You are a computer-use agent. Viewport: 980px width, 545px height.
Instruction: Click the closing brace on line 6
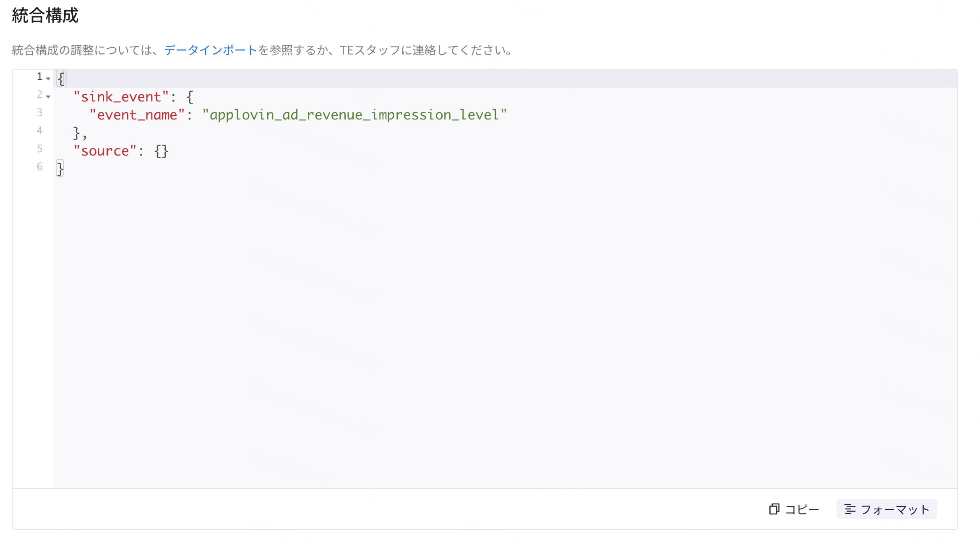click(60, 169)
